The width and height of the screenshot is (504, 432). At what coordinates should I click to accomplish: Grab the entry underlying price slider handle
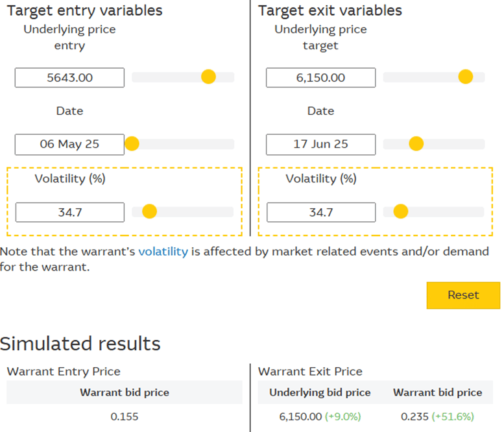tap(208, 77)
